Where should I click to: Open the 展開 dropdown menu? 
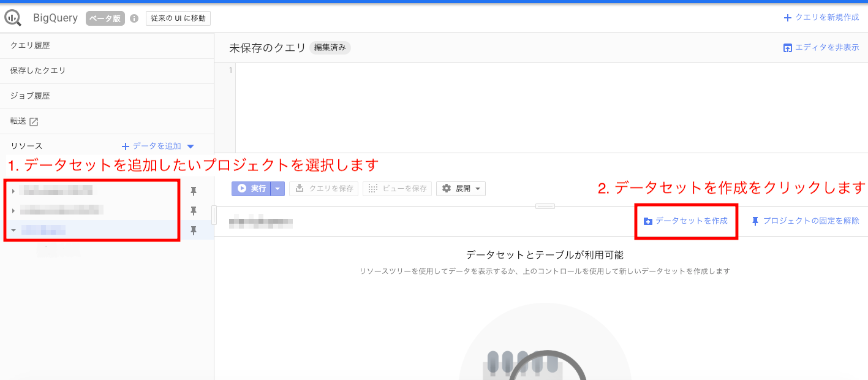click(461, 189)
